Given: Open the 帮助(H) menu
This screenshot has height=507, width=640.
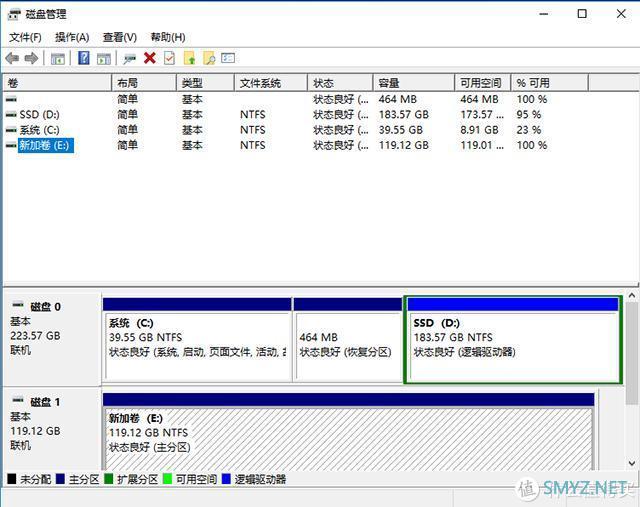Looking at the screenshot, I should tap(168, 38).
